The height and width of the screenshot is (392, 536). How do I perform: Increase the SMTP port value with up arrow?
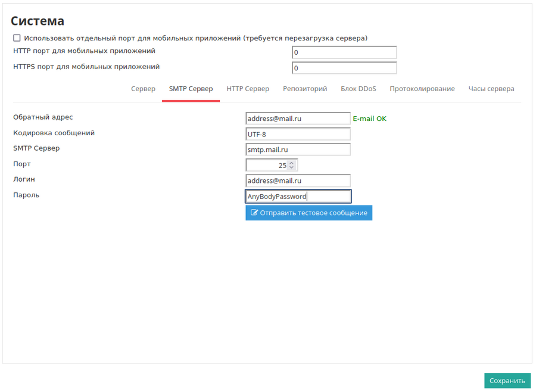coord(292,163)
